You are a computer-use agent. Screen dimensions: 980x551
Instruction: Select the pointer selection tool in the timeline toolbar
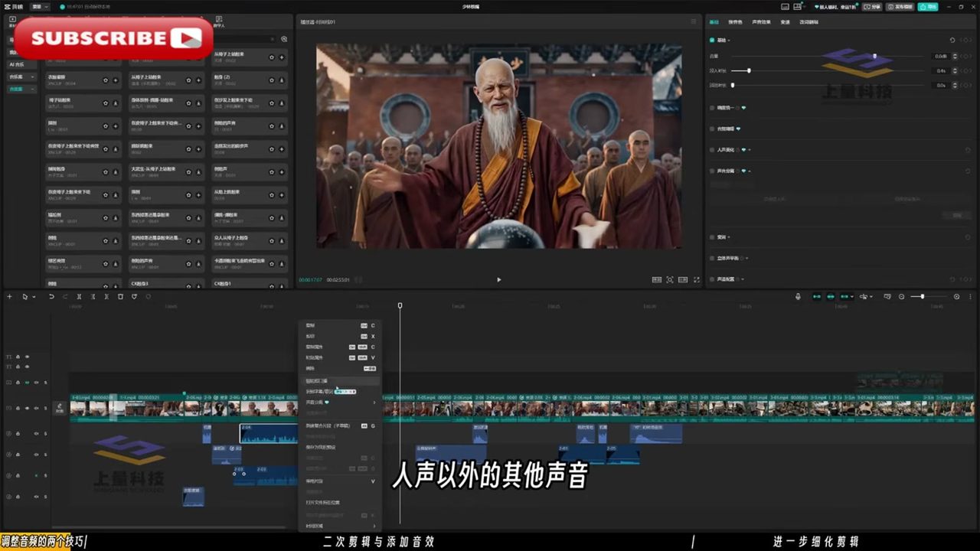[x=25, y=296]
